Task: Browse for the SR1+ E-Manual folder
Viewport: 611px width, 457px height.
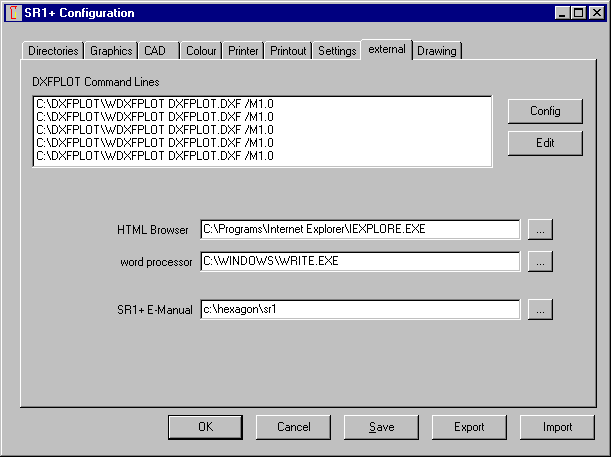Action: coord(540,310)
